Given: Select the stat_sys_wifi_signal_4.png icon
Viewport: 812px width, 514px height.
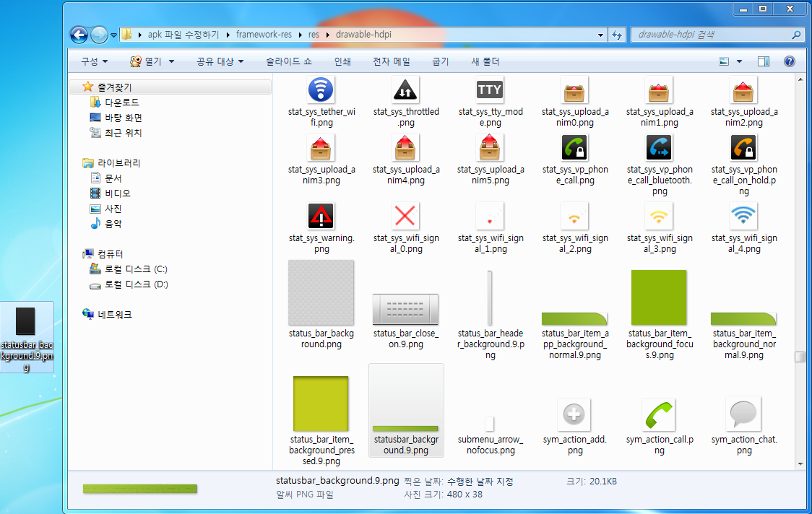Looking at the screenshot, I should pos(743,216).
